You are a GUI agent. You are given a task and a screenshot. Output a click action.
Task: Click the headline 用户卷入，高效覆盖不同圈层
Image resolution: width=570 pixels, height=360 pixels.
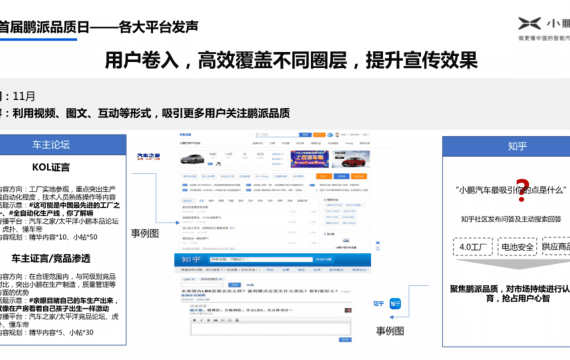pos(226,60)
